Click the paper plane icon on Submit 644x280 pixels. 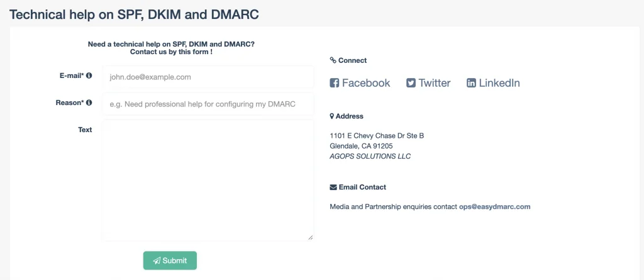click(157, 260)
